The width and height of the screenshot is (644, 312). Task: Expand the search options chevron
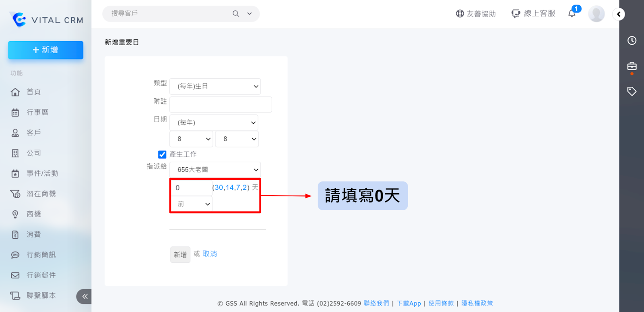(x=250, y=14)
